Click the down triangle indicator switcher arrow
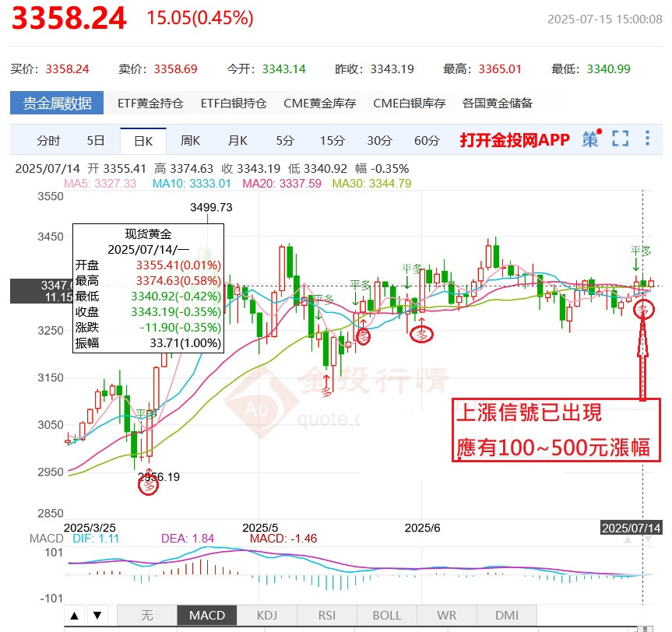Viewport: 672px width, 632px height. 97,615
